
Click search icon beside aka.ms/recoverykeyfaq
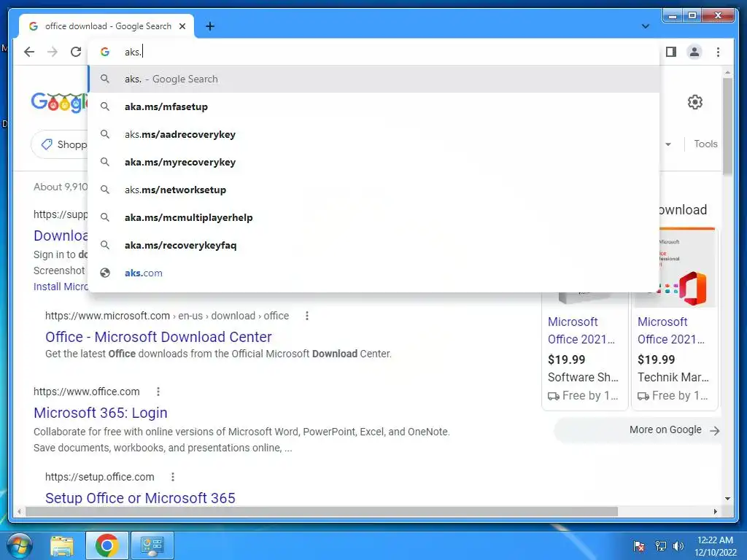[105, 245]
